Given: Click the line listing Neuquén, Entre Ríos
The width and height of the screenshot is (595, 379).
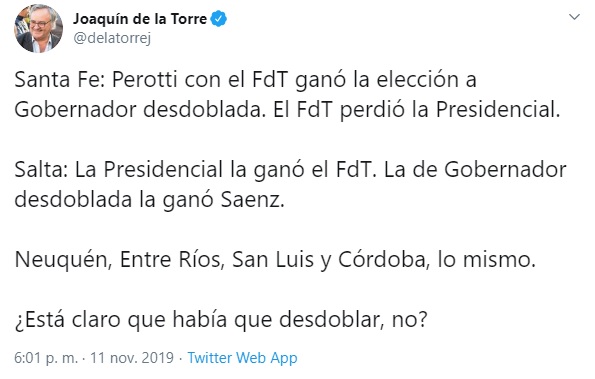Looking at the screenshot, I should pyautogui.click(x=275, y=260).
